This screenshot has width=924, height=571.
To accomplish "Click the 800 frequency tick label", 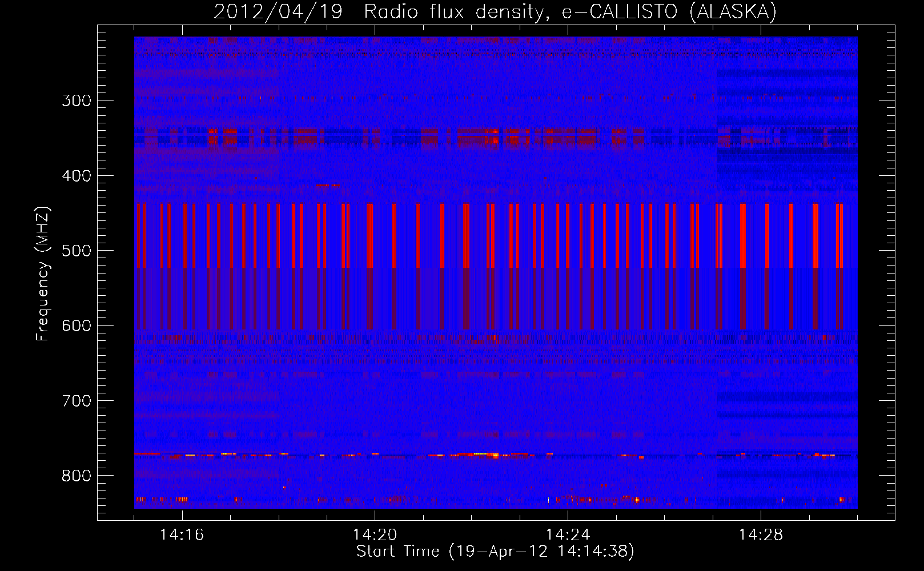I will [77, 476].
